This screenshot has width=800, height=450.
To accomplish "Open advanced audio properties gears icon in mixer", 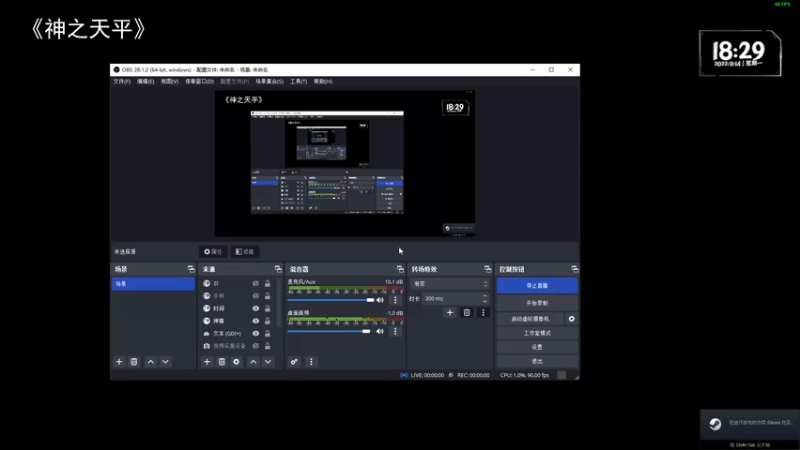I will coord(294,362).
